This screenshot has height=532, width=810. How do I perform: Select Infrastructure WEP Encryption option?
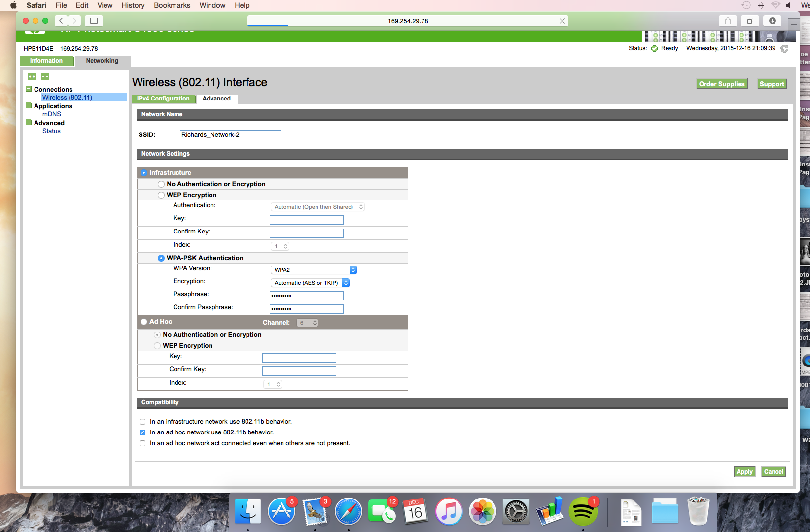coord(161,195)
